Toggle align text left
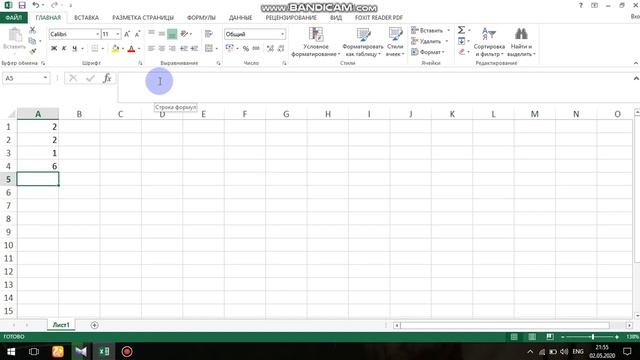640x360 pixels. [151, 49]
